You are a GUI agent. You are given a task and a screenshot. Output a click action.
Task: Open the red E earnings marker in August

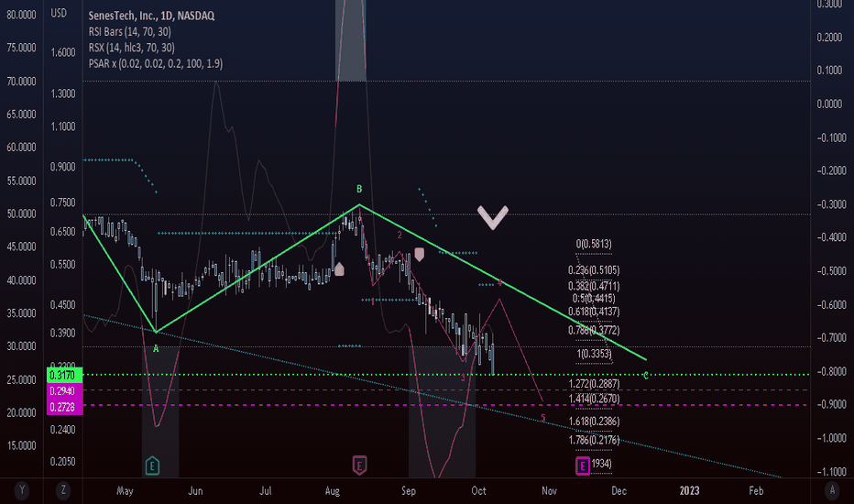pyautogui.click(x=359, y=466)
